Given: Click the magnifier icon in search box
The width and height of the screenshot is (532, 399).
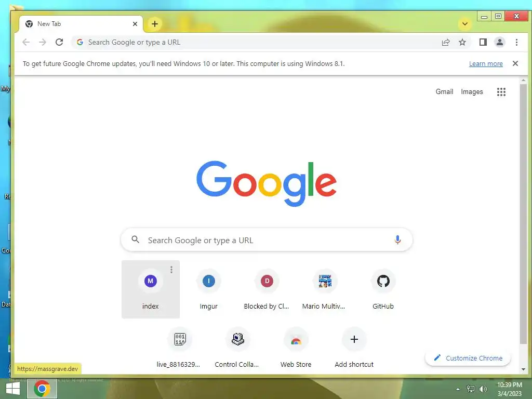Looking at the screenshot, I should pos(136,240).
